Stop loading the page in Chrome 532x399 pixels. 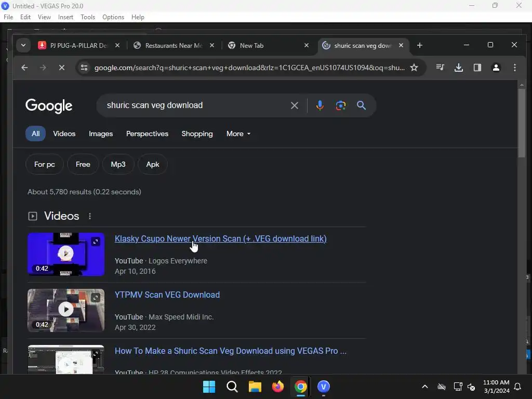[x=61, y=68]
